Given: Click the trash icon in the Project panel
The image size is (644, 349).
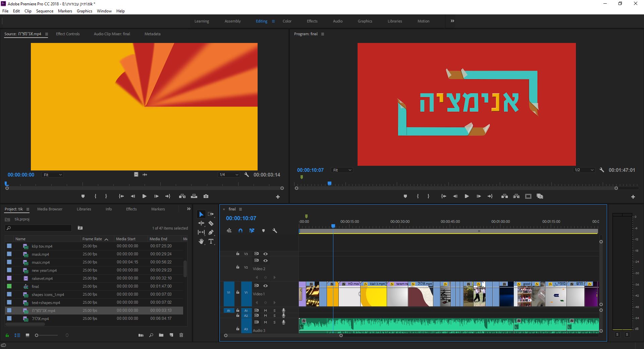Looking at the screenshot, I should 181,335.
